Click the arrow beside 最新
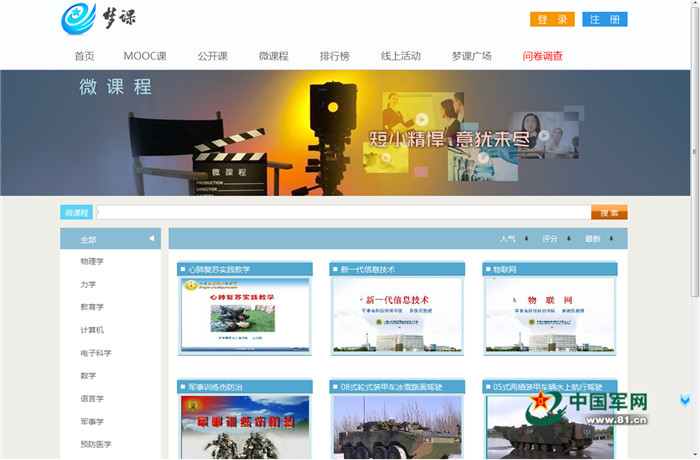The width and height of the screenshot is (700, 460). [x=611, y=239]
